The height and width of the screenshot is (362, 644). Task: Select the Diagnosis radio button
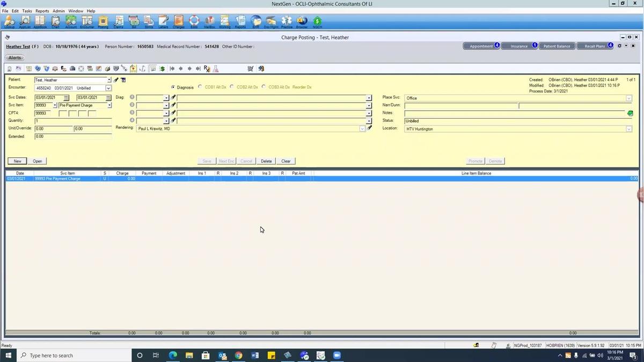(x=173, y=87)
